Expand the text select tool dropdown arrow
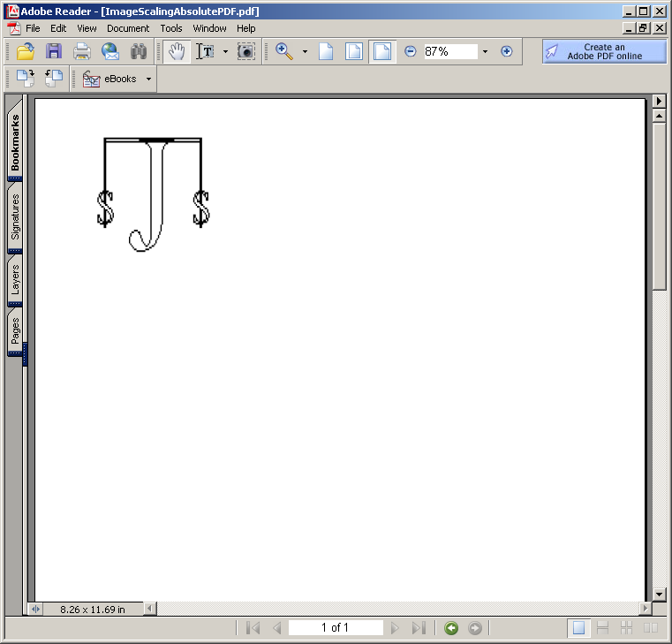 click(x=225, y=51)
